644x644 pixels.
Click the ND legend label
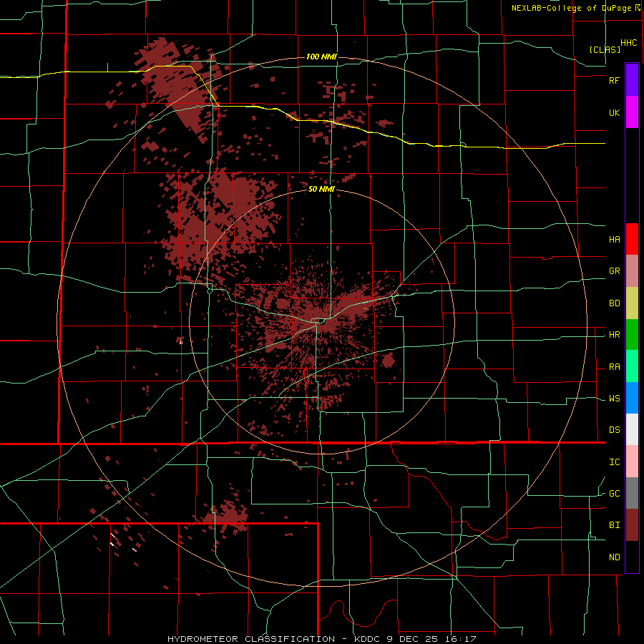click(x=614, y=557)
